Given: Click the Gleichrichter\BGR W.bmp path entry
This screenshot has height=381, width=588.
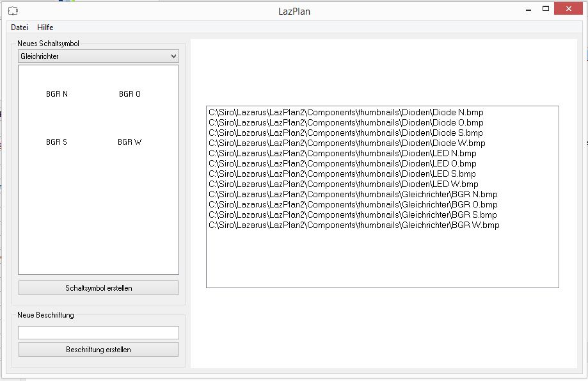Looking at the screenshot, I should (354, 225).
